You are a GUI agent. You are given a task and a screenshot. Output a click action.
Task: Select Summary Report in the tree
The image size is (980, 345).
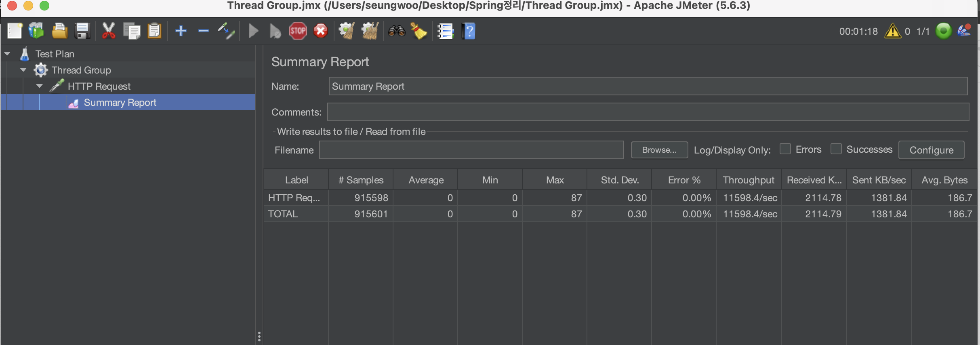coord(120,102)
